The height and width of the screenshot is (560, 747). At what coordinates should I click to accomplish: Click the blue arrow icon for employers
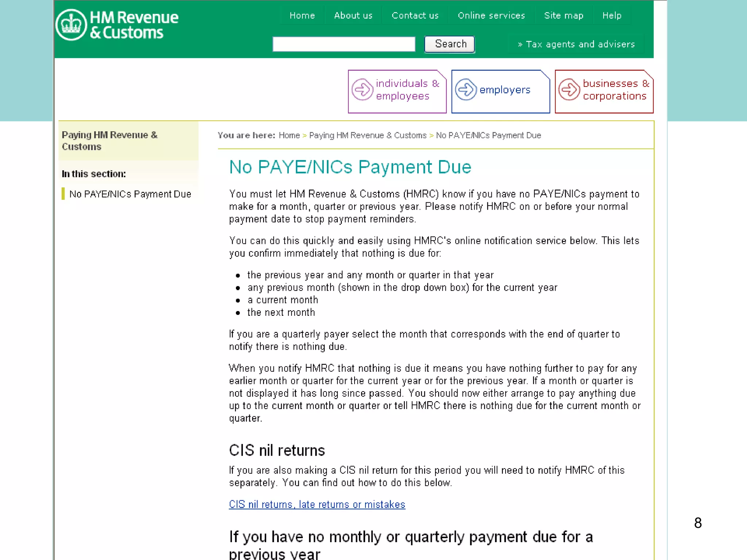point(466,89)
